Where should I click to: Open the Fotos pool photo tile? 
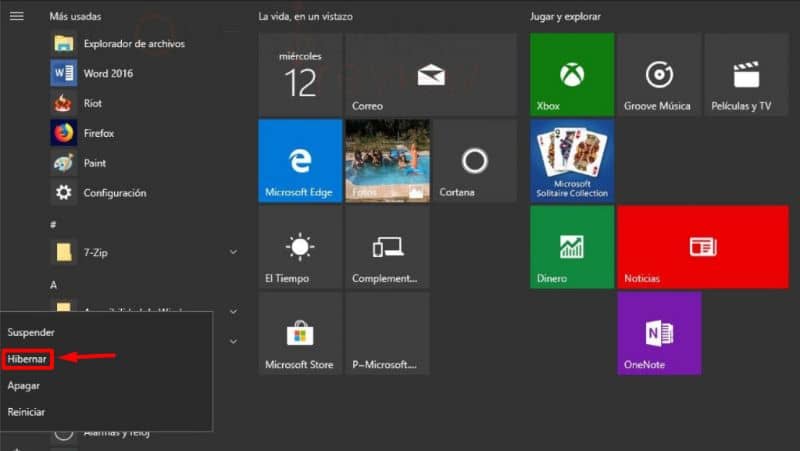[x=387, y=161]
